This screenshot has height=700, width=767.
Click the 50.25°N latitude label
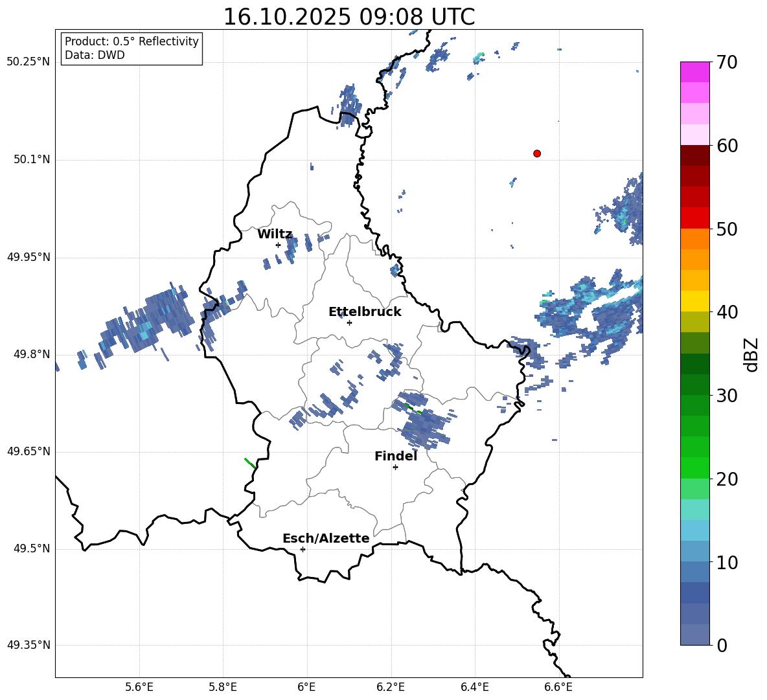(29, 62)
